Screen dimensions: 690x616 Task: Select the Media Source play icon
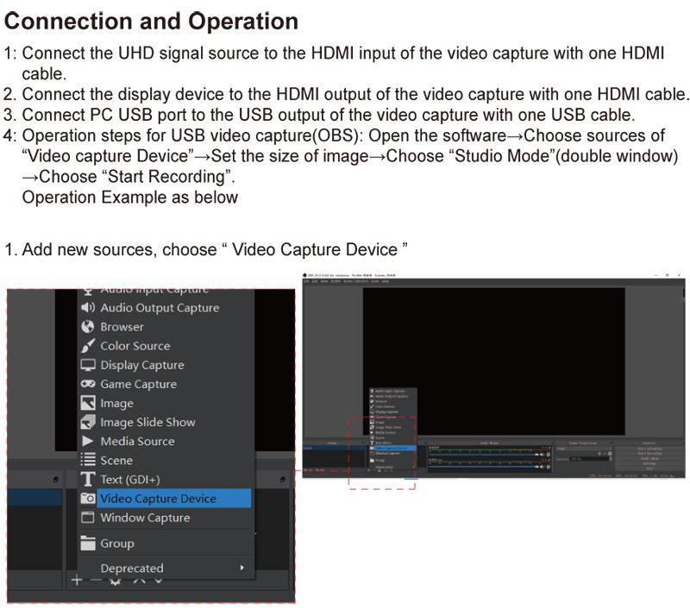[x=87, y=441]
